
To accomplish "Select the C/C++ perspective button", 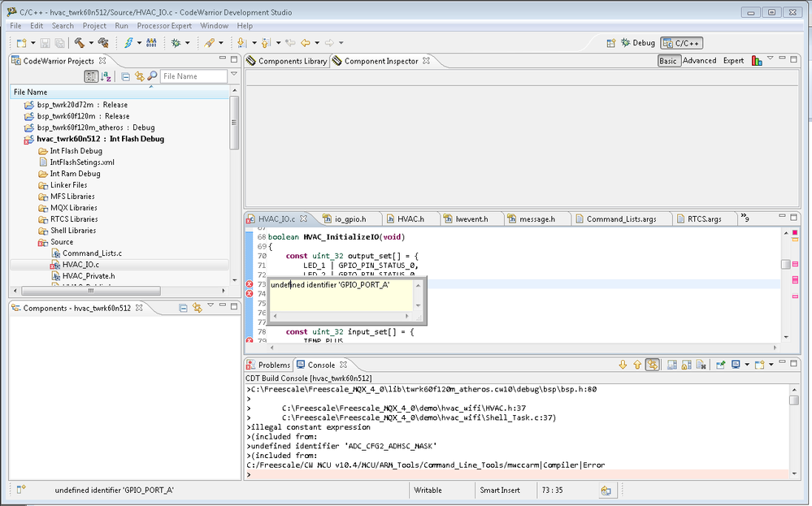I will click(x=682, y=43).
